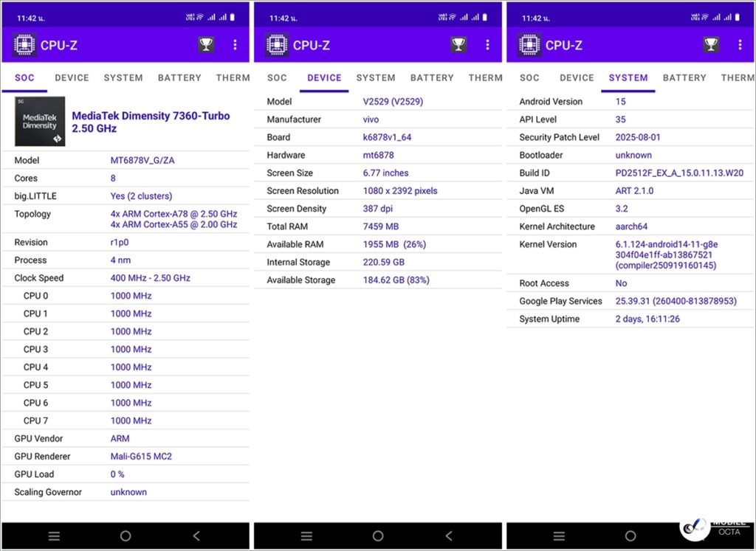
Task: Tap the trophy icon in the middle screen
Action: (x=458, y=45)
